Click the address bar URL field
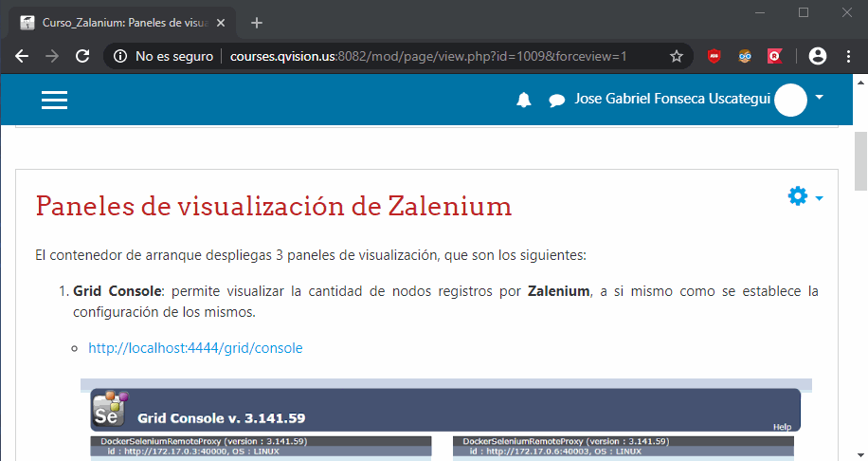 pos(426,57)
